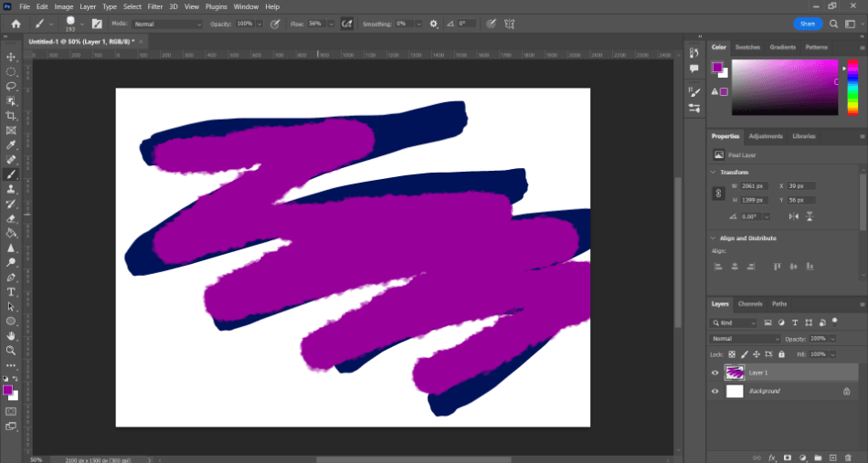Click the search icon near Share
Viewport: 868px width, 463px height.
(x=833, y=24)
